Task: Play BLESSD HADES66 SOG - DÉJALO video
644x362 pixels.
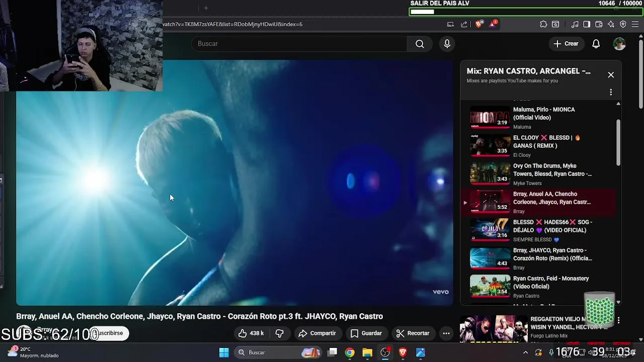Action: 537,230
